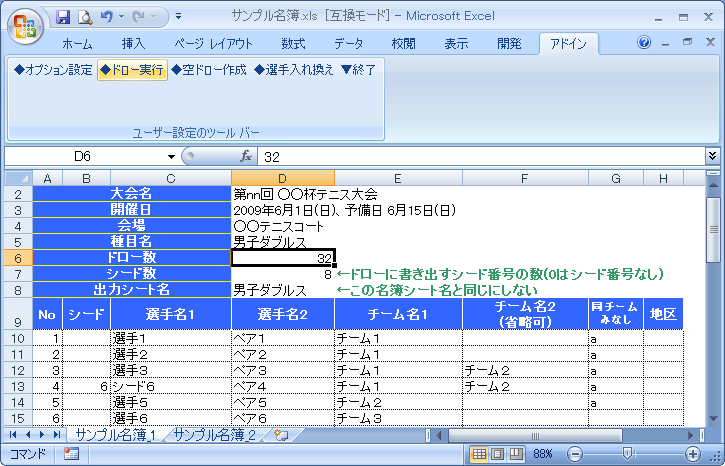Viewport: 725px width, 466px height.
Task: Open the 表示 tab
Action: [x=456, y=44]
